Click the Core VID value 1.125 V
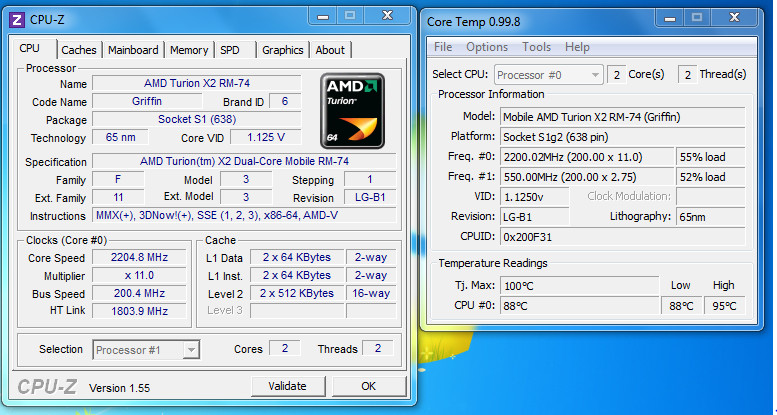The height and width of the screenshot is (415, 777). coord(266,137)
